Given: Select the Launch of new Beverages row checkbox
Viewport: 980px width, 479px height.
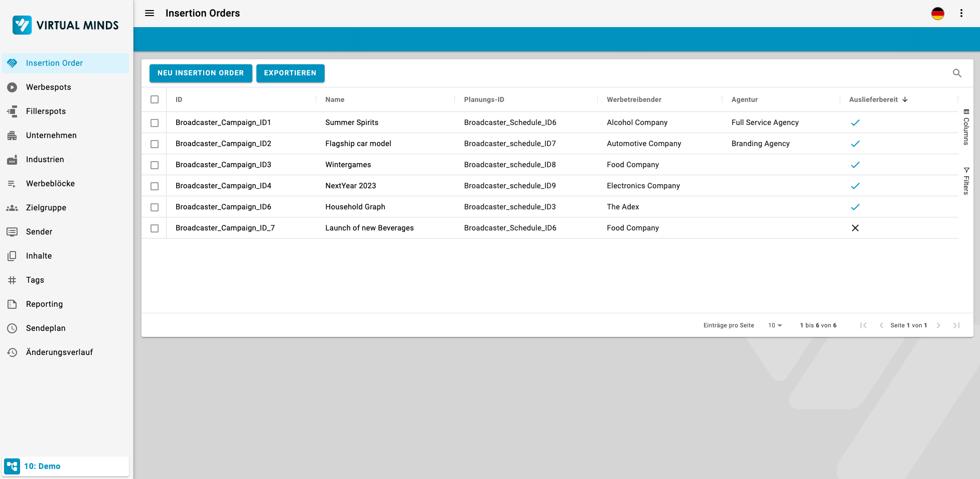Looking at the screenshot, I should click(155, 228).
